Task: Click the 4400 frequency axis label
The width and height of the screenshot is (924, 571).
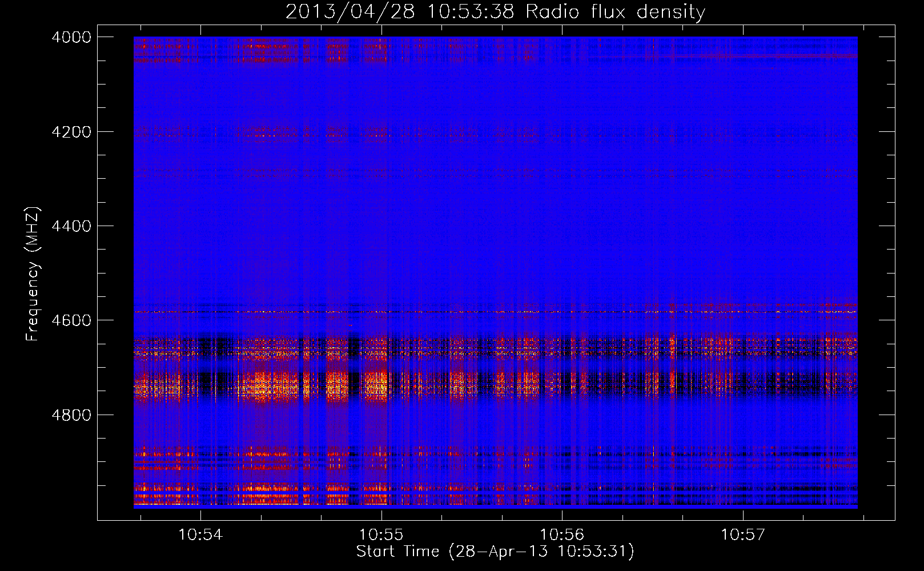Action: tap(71, 226)
